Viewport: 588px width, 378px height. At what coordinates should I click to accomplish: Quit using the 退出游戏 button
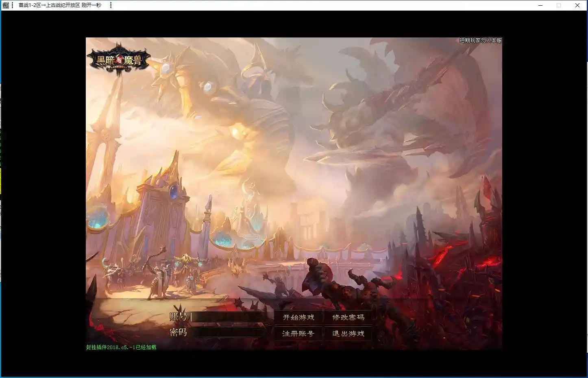click(x=348, y=334)
